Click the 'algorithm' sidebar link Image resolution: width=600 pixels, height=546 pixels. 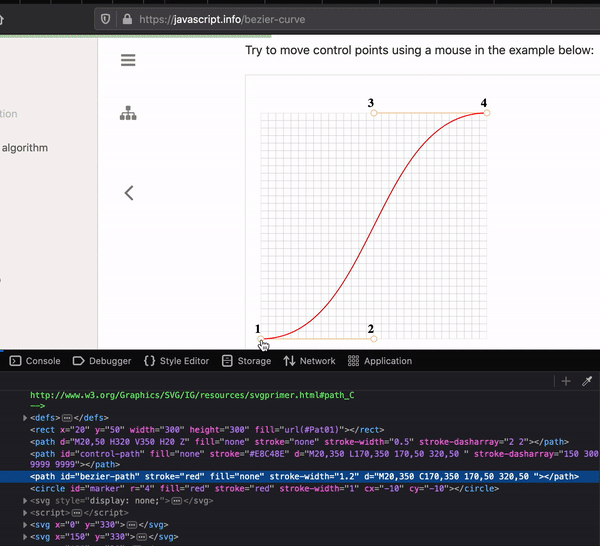pyautogui.click(x=25, y=148)
